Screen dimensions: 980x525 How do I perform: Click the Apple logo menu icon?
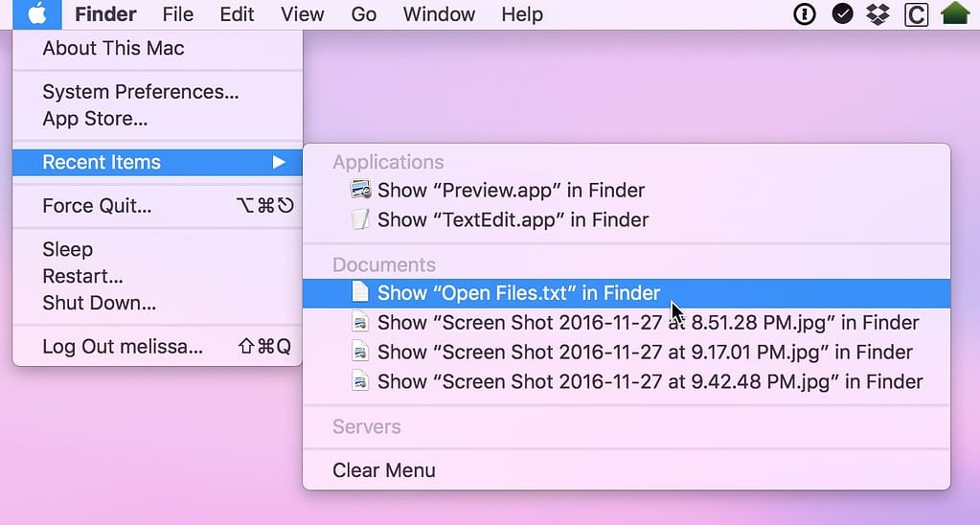(x=37, y=14)
